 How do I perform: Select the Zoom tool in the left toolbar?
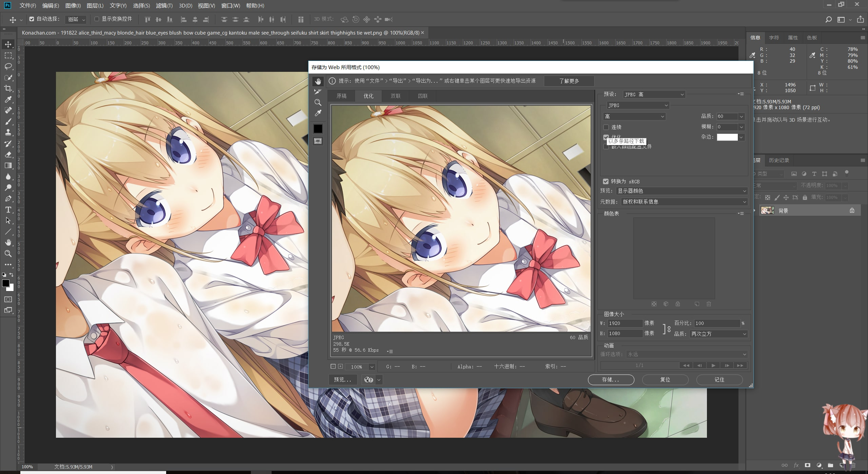pyautogui.click(x=8, y=254)
